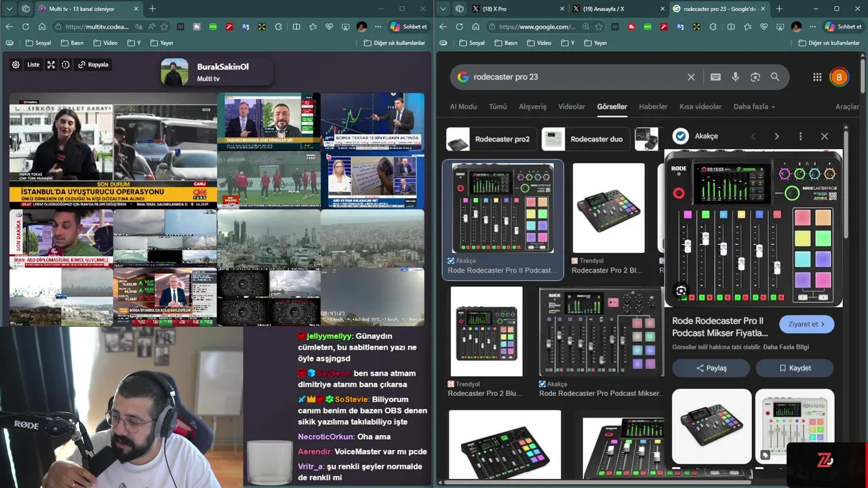This screenshot has height=488, width=868.
Task: Click the Paylaş share button
Action: [711, 368]
